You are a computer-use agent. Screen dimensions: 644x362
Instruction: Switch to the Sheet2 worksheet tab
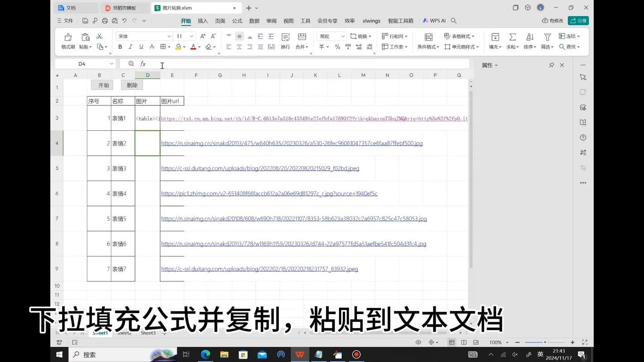(124, 333)
